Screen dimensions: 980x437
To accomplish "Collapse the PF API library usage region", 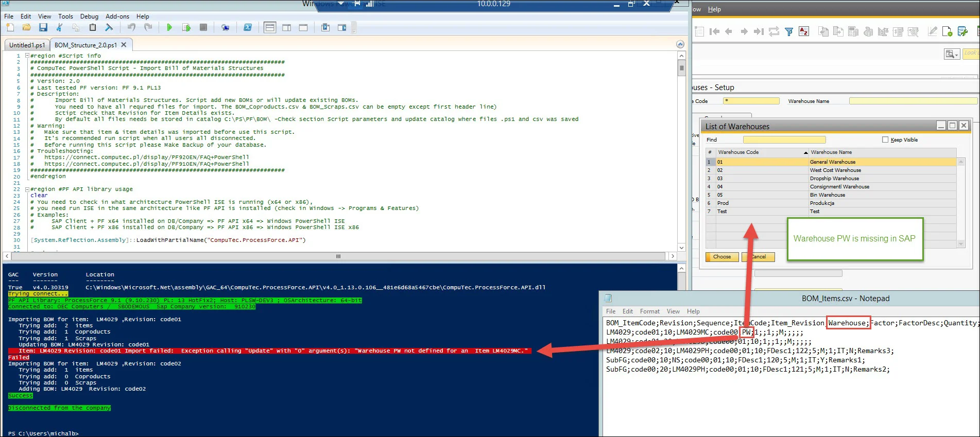I will tap(27, 189).
